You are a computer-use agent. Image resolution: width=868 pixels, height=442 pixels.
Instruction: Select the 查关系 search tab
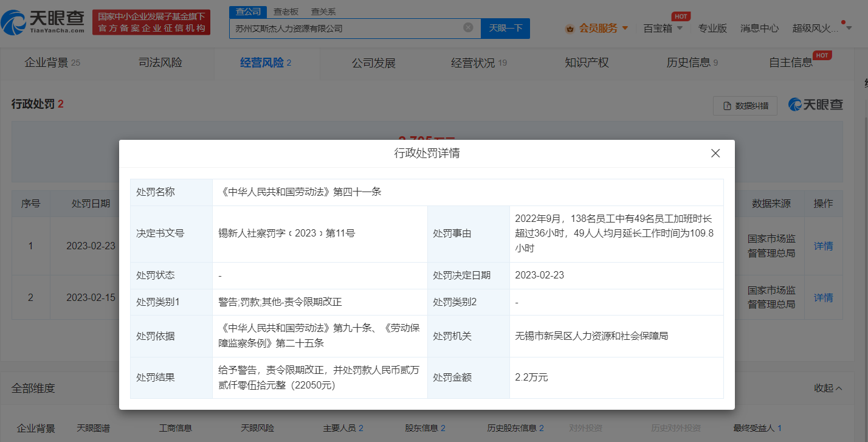[323, 11]
